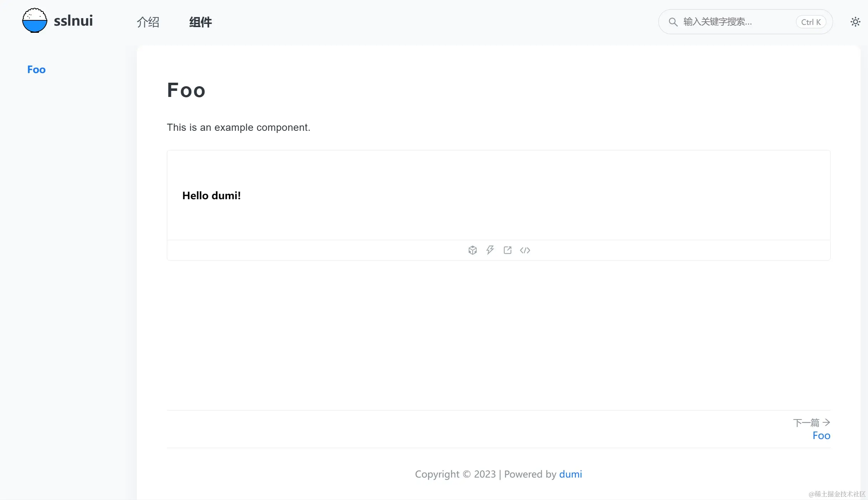Click the Ctrl K shortcut badge
Viewport: 868px width, 500px height.
coord(811,22)
